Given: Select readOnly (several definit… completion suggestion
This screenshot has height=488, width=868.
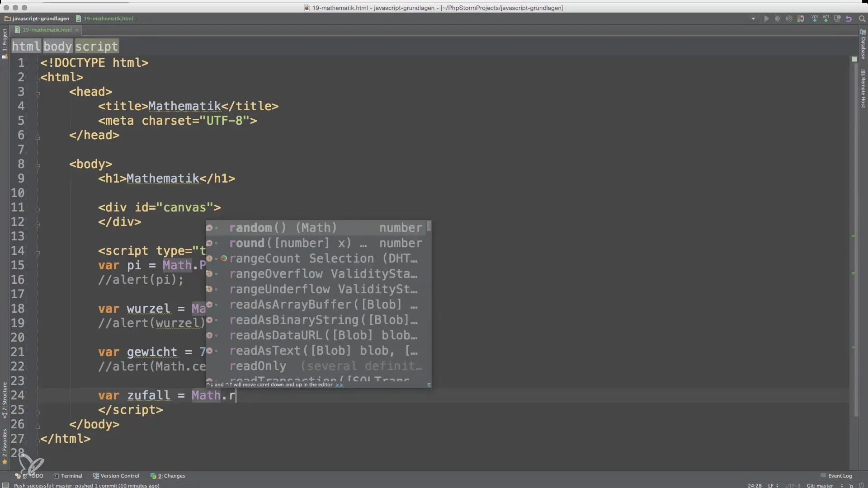Looking at the screenshot, I should 316,366.
